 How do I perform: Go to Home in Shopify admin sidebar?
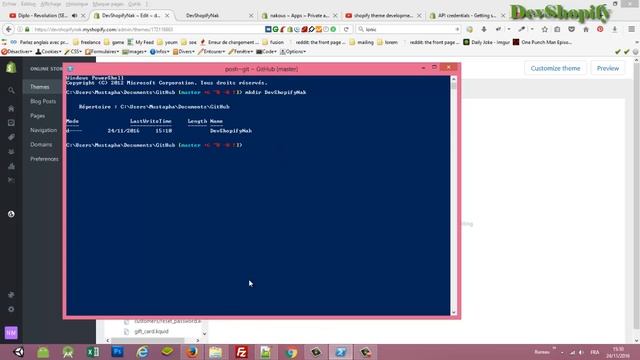pos(11,109)
